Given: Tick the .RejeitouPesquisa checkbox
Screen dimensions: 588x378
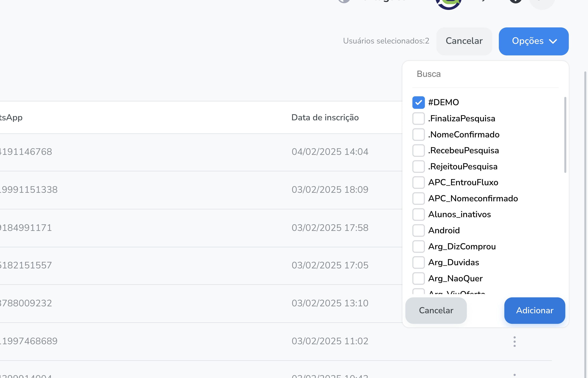Looking at the screenshot, I should tap(418, 166).
